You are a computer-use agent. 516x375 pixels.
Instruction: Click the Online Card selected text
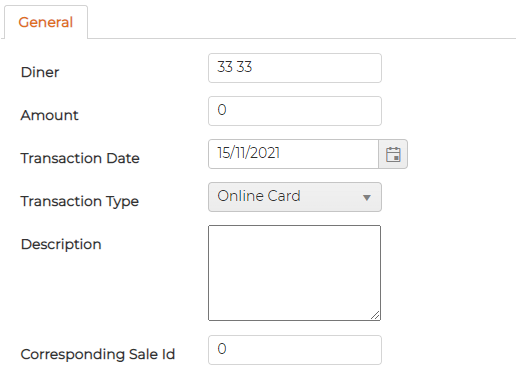259,196
